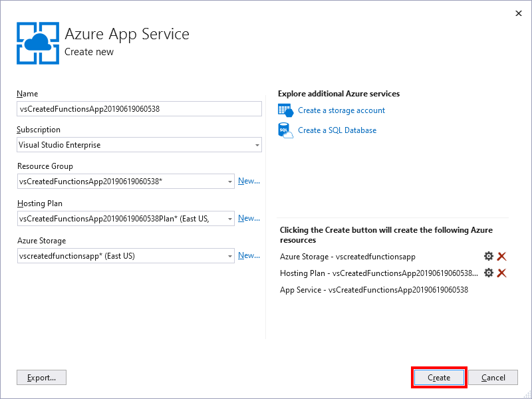Click the storage account table icon
Screen dimensions: 532x399
(x=286, y=110)
